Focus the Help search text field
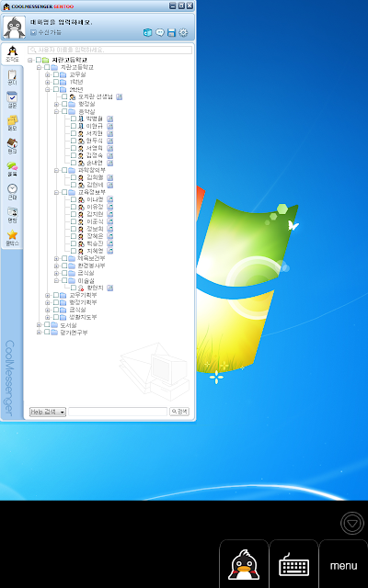The width and height of the screenshot is (368, 588). tap(118, 412)
